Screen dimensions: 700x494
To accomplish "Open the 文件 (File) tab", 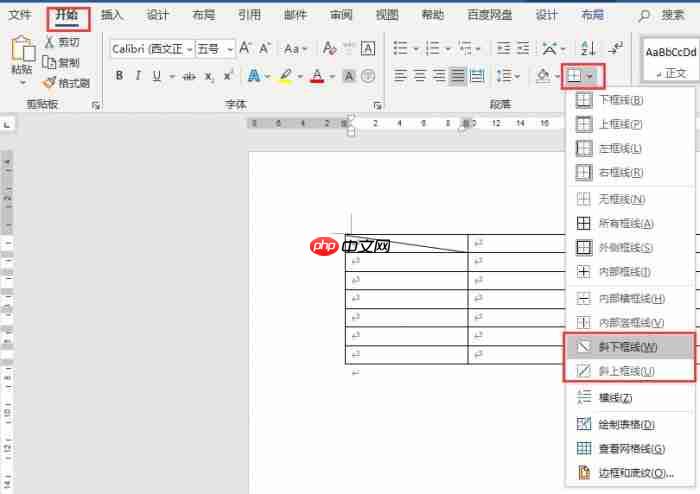I will pos(20,15).
